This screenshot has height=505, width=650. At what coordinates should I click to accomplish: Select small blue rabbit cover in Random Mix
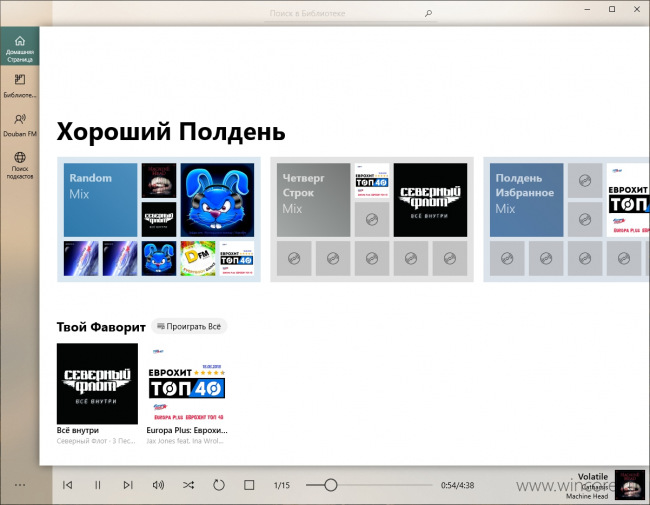(x=159, y=258)
